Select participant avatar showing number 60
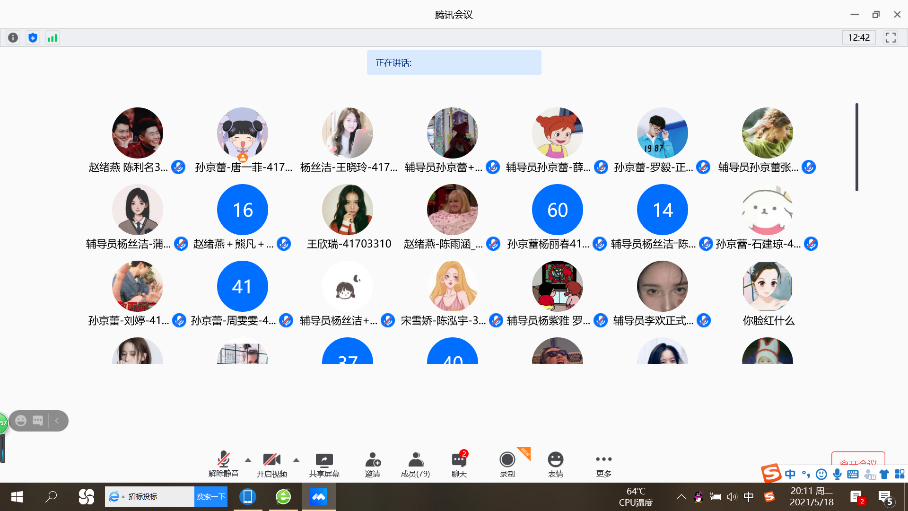 click(557, 210)
